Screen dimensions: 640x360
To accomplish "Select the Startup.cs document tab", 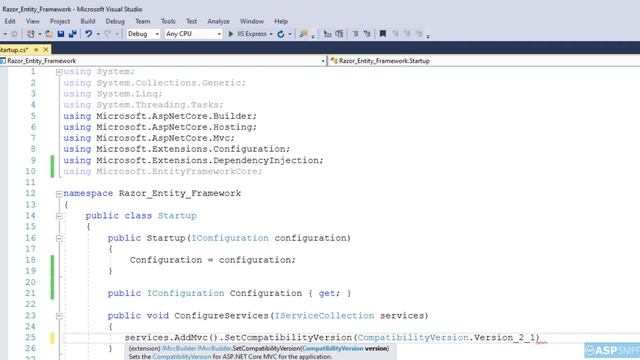I will click(x=14, y=49).
